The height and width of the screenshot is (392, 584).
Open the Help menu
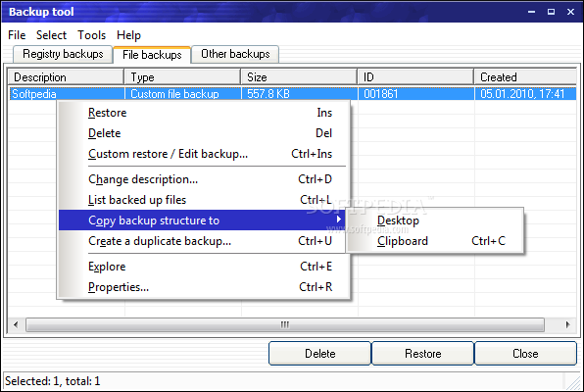click(x=129, y=35)
